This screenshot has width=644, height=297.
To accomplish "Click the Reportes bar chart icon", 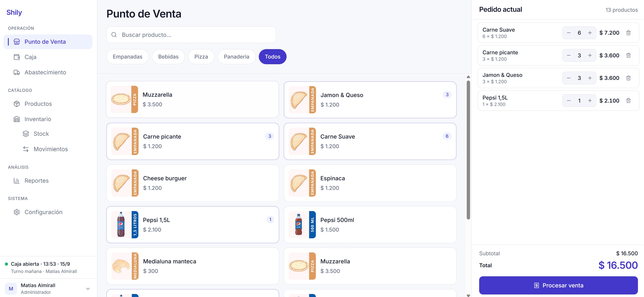I will click(16, 181).
